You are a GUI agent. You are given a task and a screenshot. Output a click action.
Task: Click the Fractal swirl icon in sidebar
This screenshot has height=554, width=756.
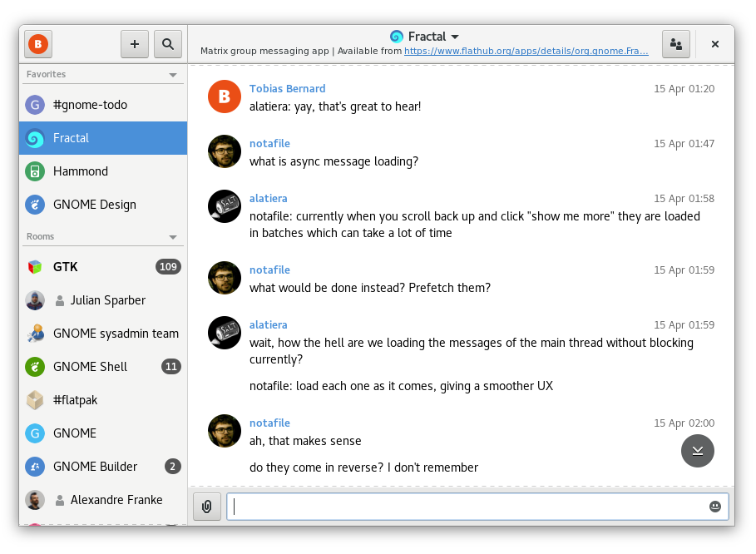click(35, 138)
